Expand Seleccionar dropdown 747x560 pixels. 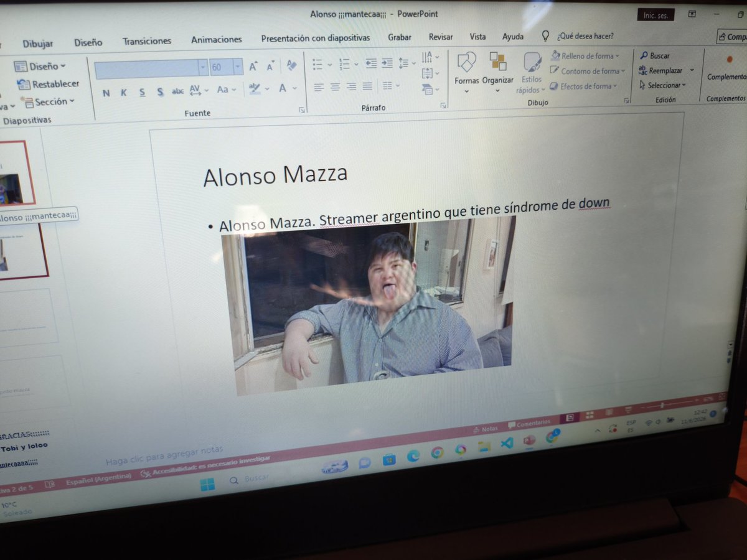[x=684, y=85]
